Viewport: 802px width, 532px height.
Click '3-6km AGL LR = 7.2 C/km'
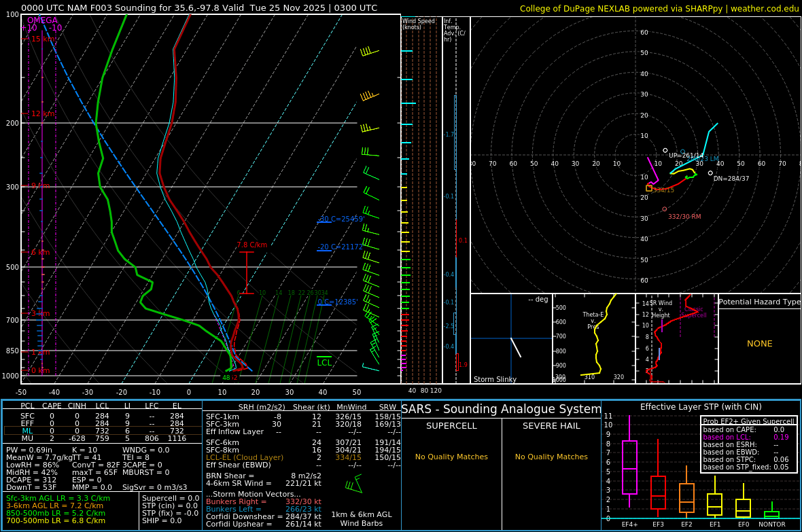coord(55,506)
